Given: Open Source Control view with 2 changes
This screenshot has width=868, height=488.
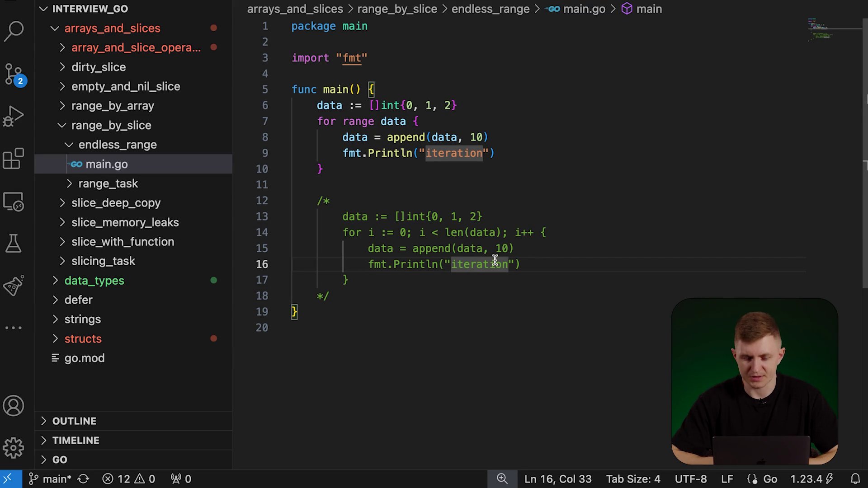Looking at the screenshot, I should (x=14, y=74).
